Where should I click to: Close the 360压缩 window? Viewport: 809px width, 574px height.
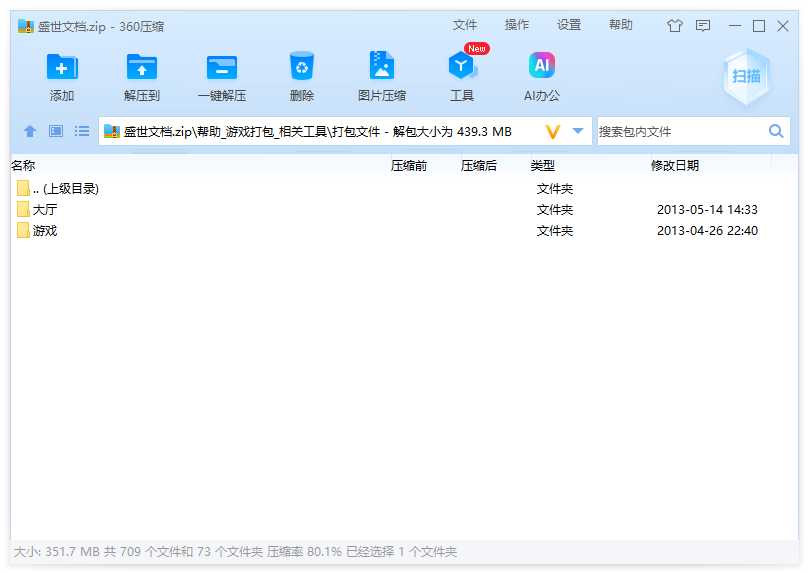783,26
